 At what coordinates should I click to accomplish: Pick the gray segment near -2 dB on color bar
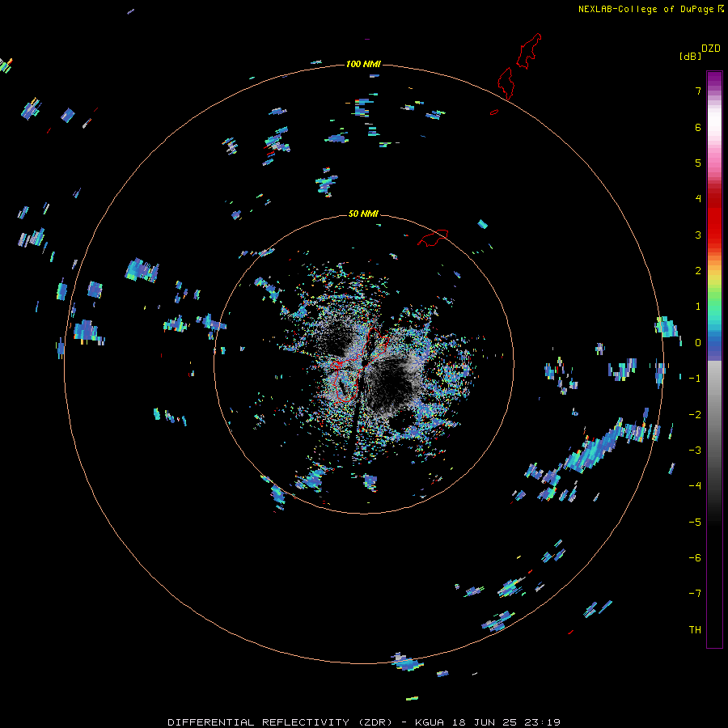coord(714,415)
